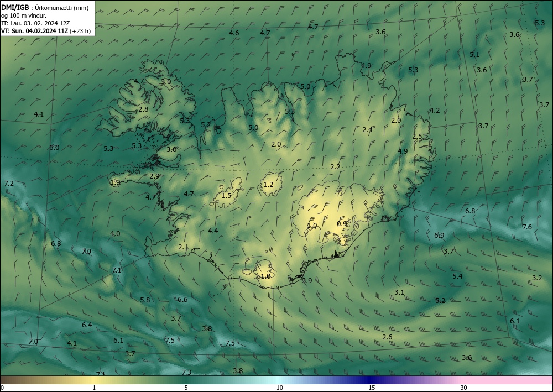Click the value '1.5' on the glacier outline

(226, 196)
